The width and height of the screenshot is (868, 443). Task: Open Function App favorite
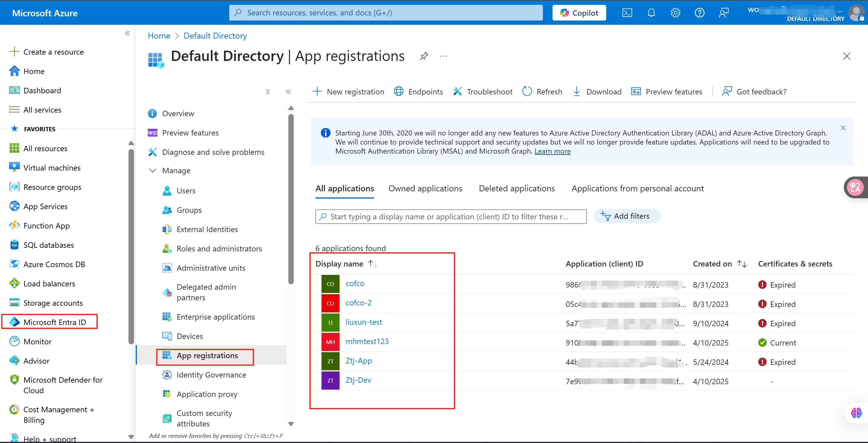(x=40, y=225)
